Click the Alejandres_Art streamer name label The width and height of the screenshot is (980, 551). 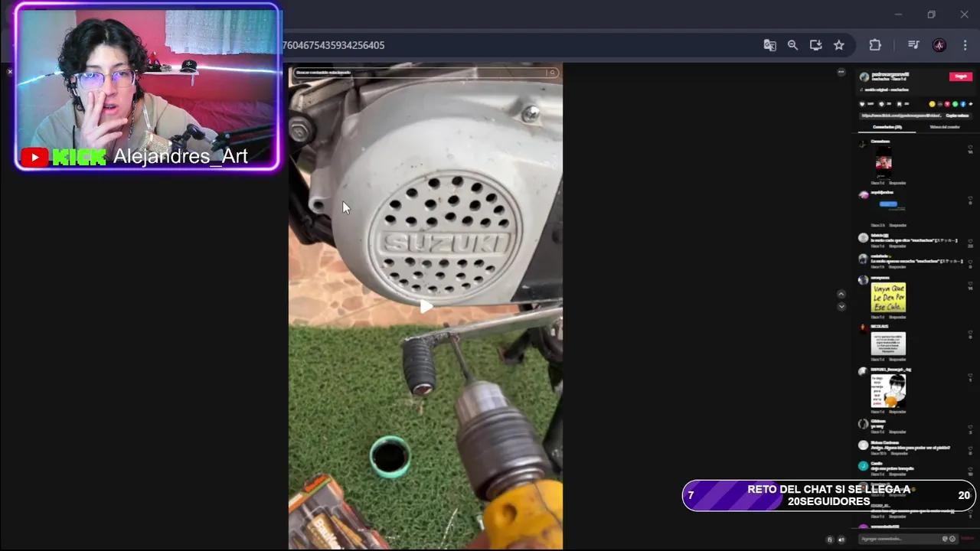point(181,157)
